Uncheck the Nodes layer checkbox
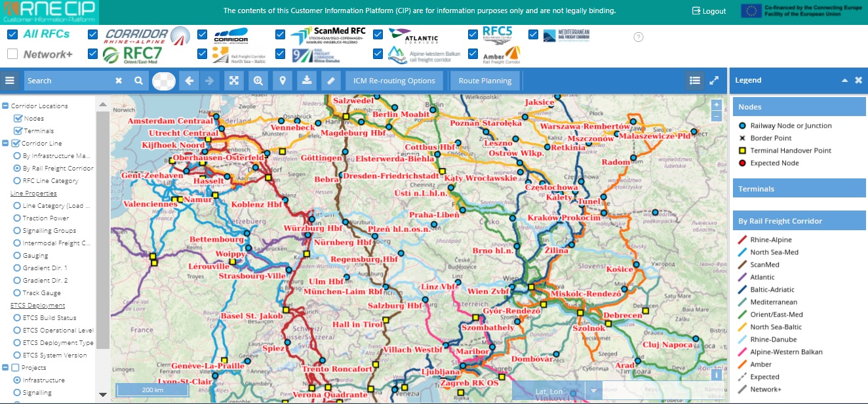 pos(18,119)
